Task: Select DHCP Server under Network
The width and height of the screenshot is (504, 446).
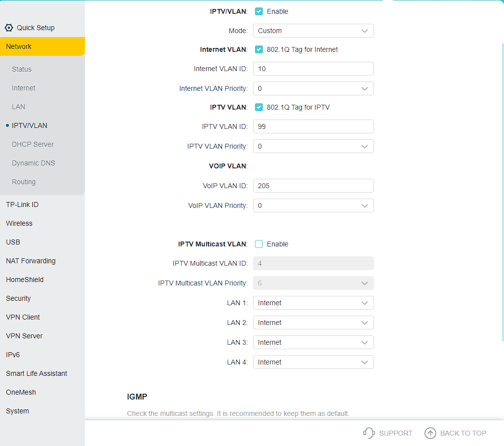Action: (33, 144)
